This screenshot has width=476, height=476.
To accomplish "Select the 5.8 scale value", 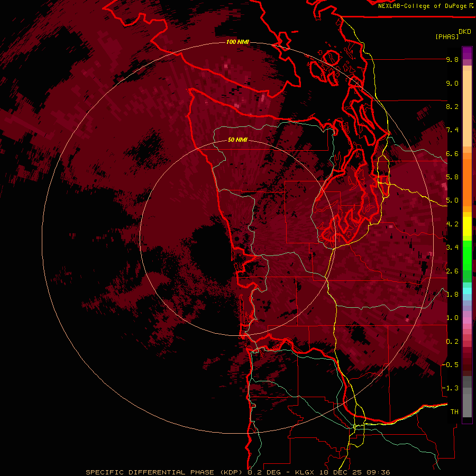I will point(452,177).
